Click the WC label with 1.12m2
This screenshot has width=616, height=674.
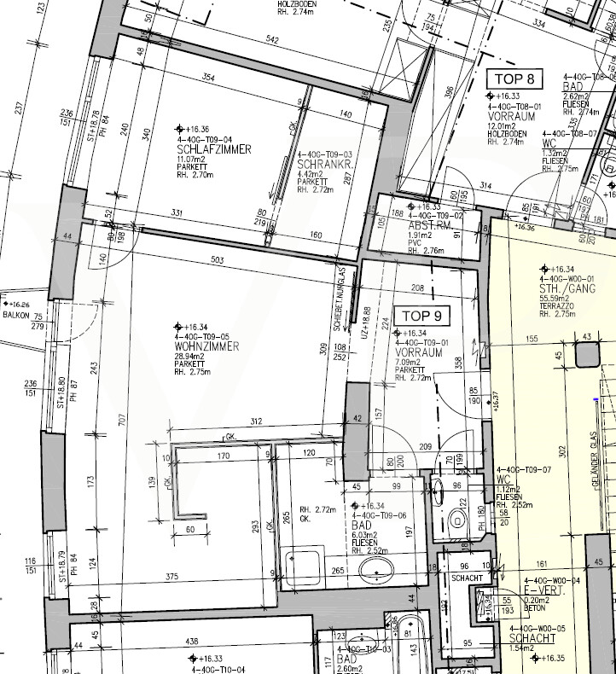503,479
